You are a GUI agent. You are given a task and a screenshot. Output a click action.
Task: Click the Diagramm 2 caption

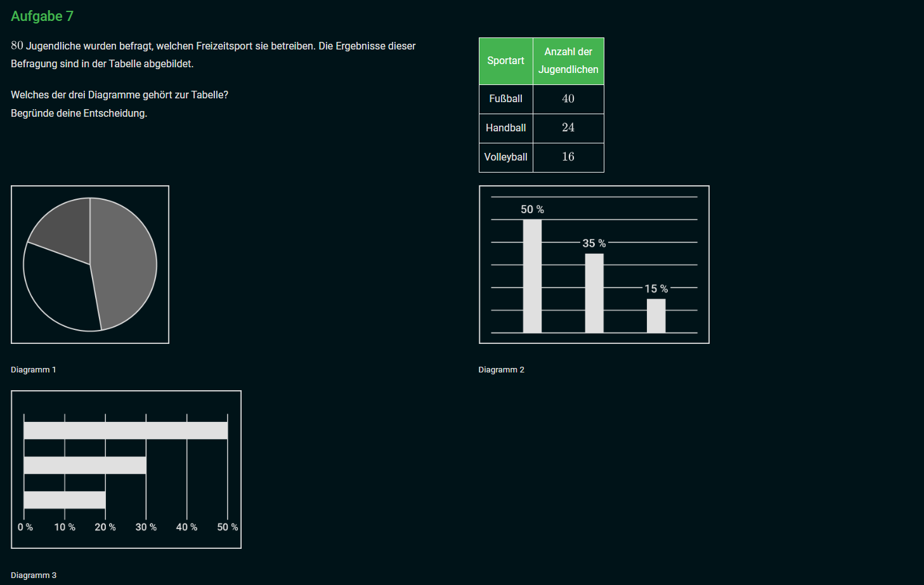501,370
